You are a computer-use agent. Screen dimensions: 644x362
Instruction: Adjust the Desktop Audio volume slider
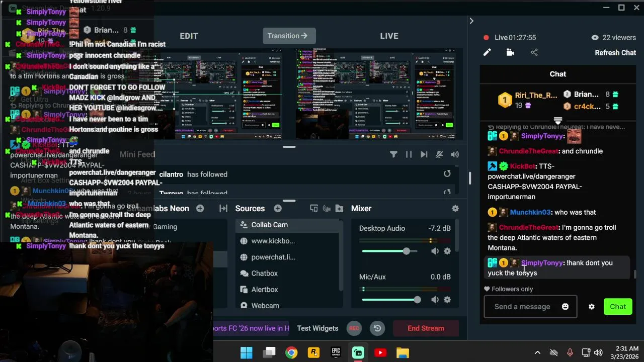coord(390,251)
